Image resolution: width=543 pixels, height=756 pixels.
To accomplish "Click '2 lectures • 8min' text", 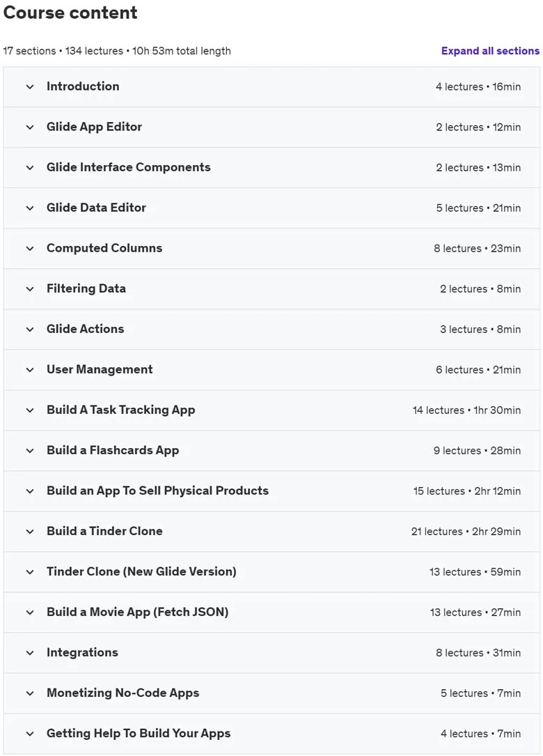I will (480, 288).
